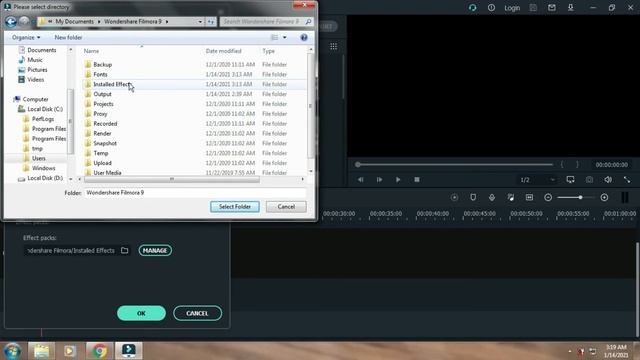Click the timeline zoom out minus icon

click(548, 198)
